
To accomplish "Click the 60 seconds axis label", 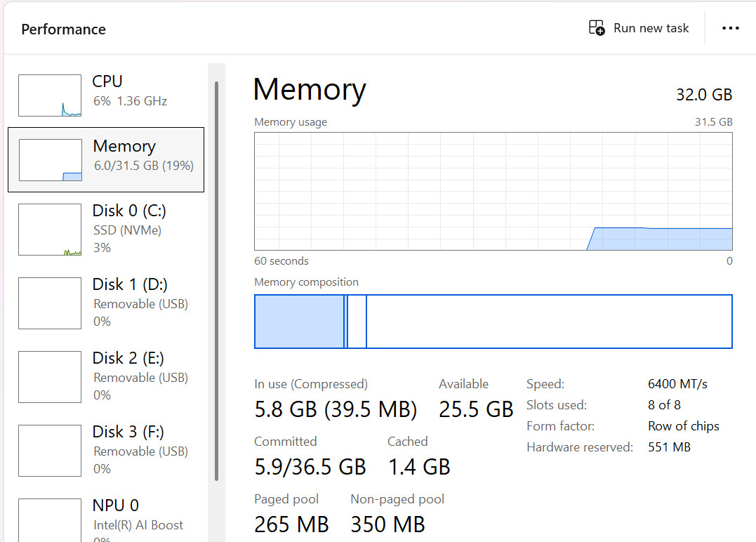I will click(281, 261).
